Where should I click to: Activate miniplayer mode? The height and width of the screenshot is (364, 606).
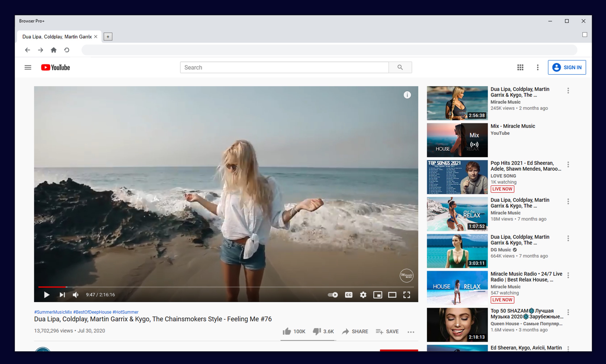click(x=378, y=295)
